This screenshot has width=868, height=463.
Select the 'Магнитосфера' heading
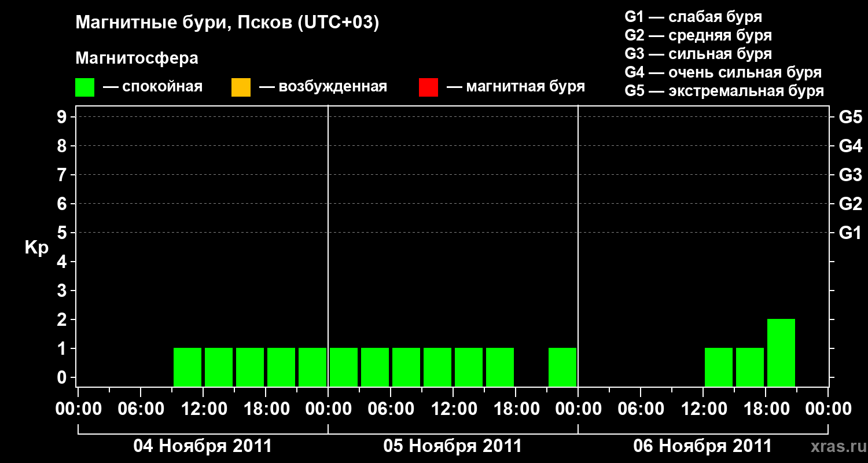(x=137, y=58)
